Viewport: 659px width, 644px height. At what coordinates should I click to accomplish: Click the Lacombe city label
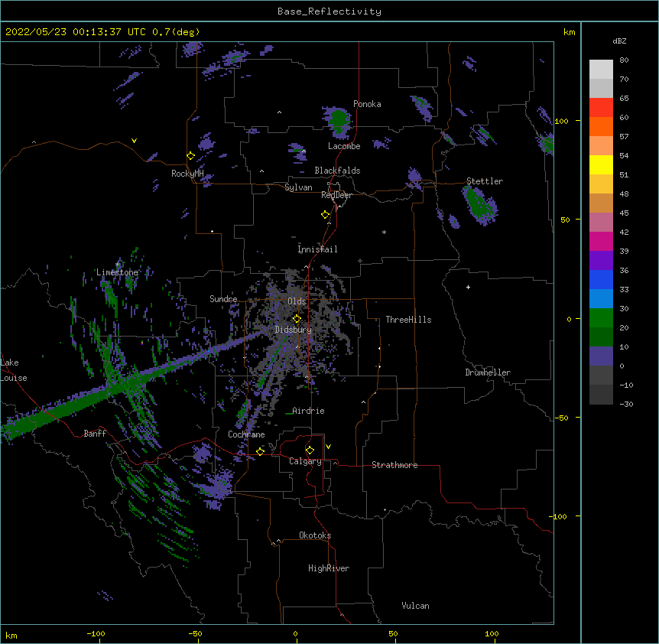(344, 146)
